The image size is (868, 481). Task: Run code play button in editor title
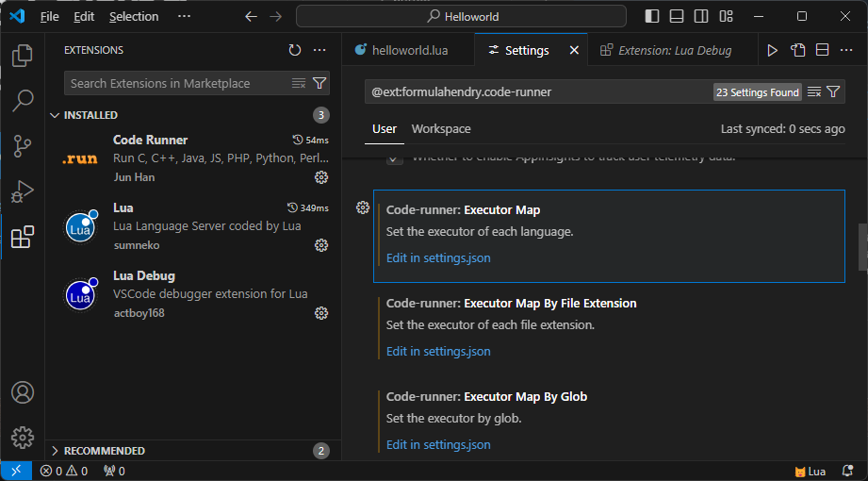pos(772,50)
